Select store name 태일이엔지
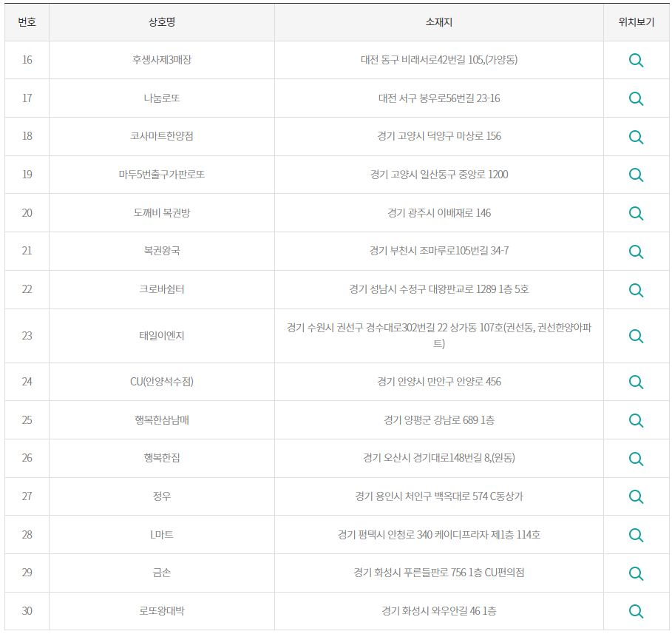672x634 pixels. [162, 335]
